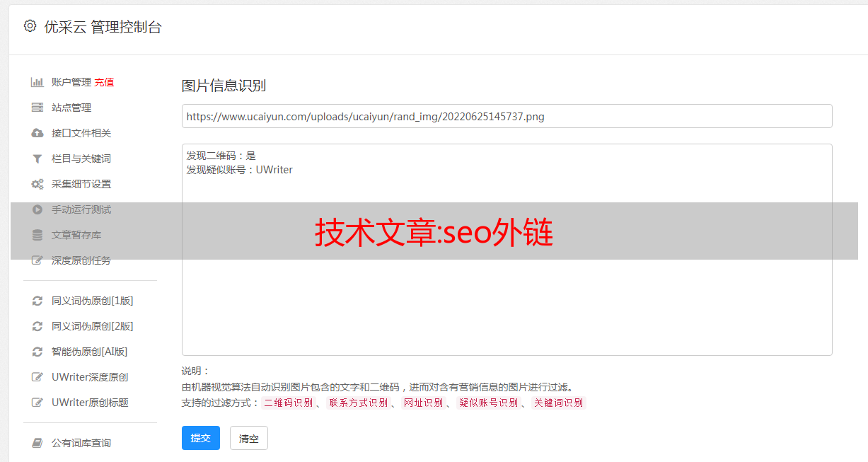The width and height of the screenshot is (868, 462).
Task: Click the refresh icon for 同义词伪原创[2版]
Action: (x=37, y=326)
